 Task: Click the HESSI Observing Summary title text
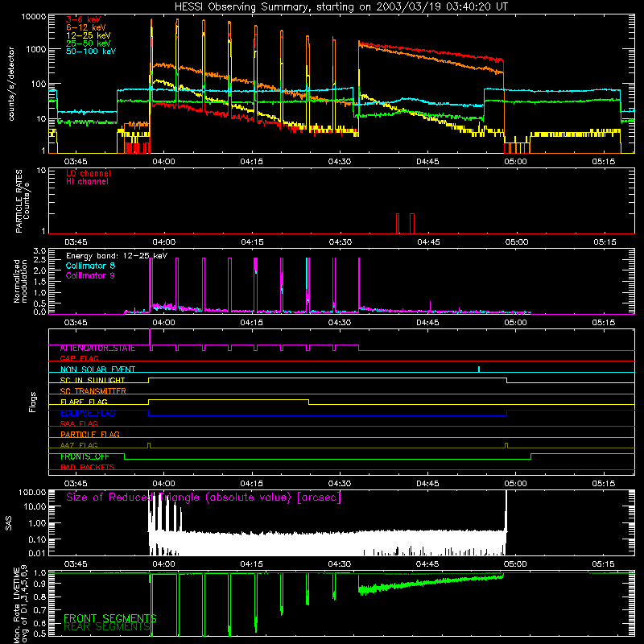click(x=341, y=7)
